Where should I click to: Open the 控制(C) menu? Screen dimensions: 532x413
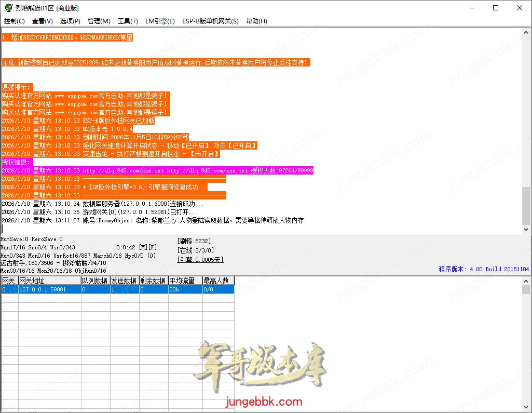(14, 21)
